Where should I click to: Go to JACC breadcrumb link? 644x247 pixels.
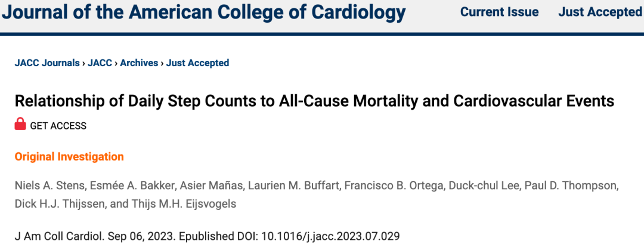(100, 63)
